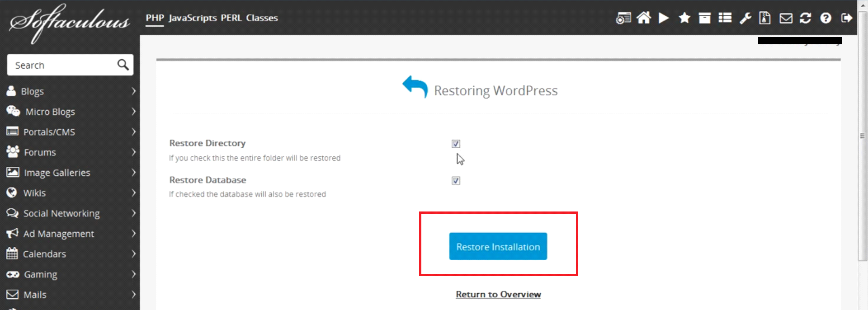
Task: Expand the Social Networking chevron
Action: click(x=133, y=213)
